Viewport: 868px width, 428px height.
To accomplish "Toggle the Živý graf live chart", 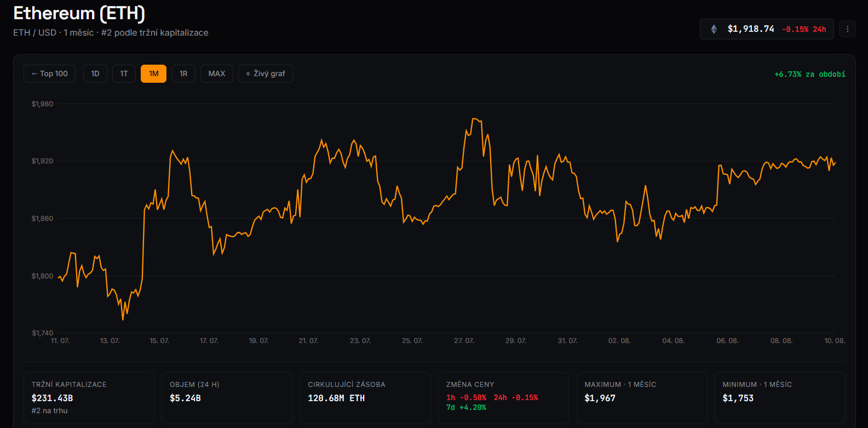I will [266, 73].
